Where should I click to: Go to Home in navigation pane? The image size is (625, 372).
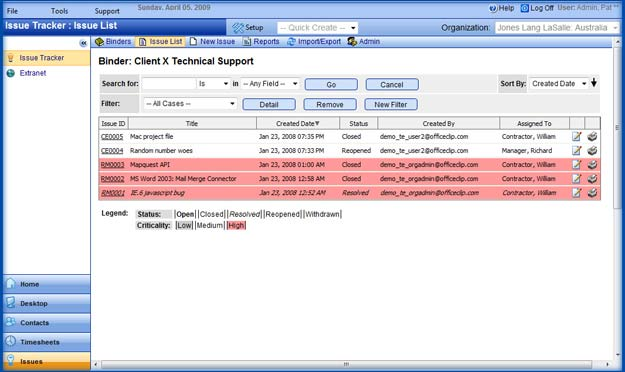[47, 284]
